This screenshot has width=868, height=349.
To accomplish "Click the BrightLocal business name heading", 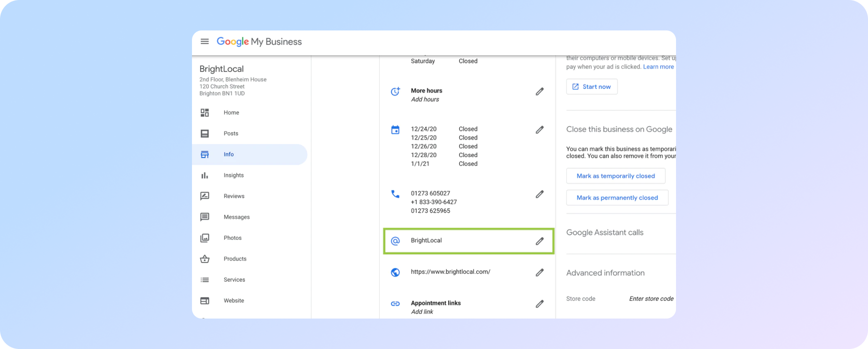I will 221,69.
